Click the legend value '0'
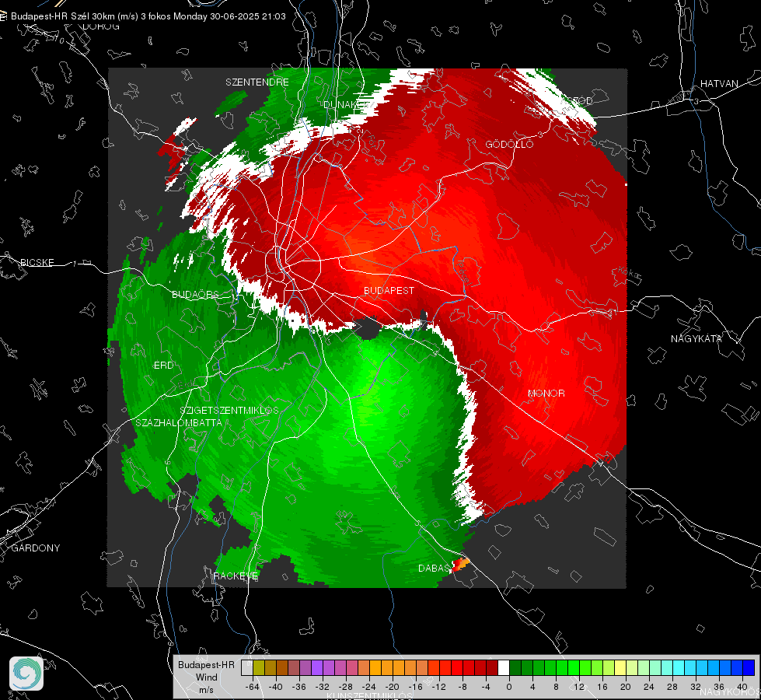This screenshot has width=761, height=700. tap(508, 687)
